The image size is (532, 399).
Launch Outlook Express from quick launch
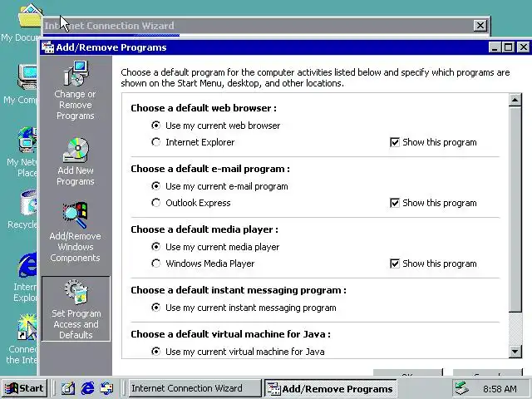point(106,388)
